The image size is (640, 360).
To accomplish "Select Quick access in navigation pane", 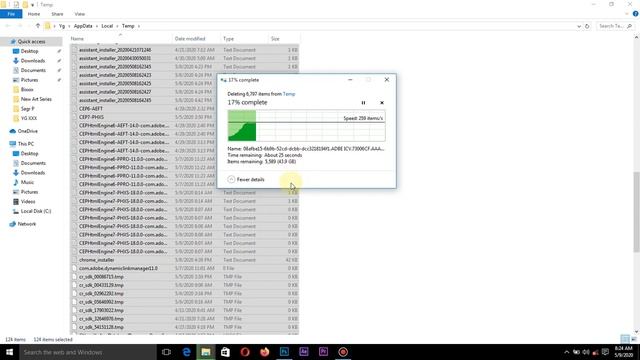I will [31, 42].
